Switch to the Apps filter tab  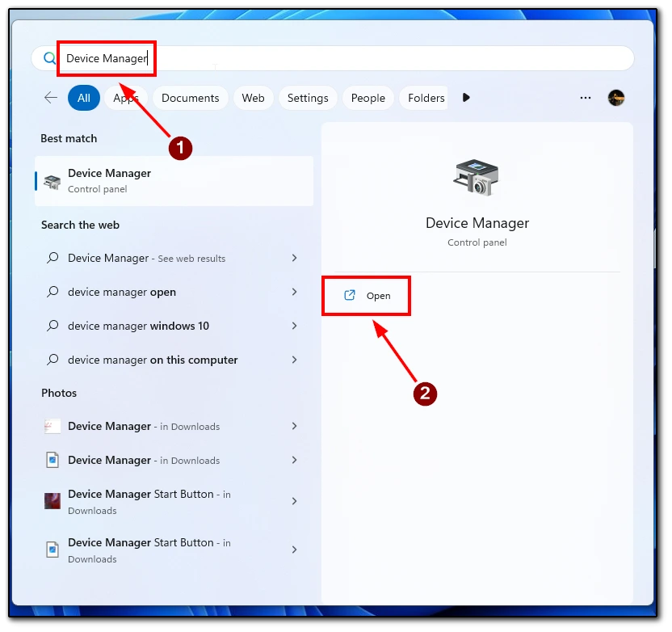[x=126, y=98]
